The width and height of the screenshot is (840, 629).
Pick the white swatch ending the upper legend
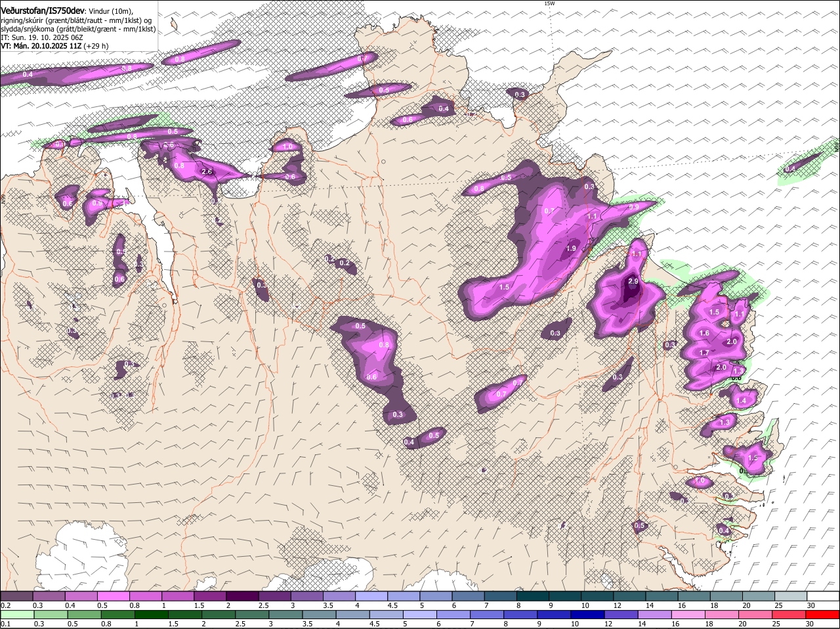point(823,596)
